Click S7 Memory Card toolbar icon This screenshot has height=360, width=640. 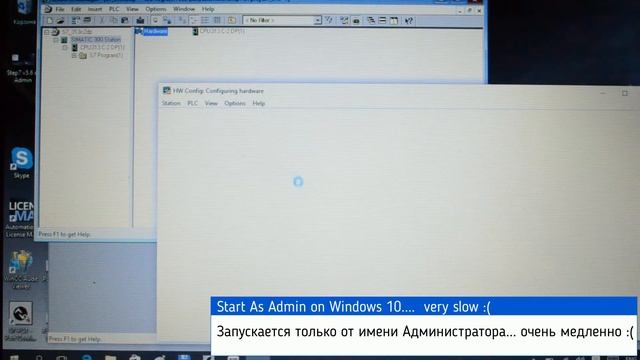(87, 20)
